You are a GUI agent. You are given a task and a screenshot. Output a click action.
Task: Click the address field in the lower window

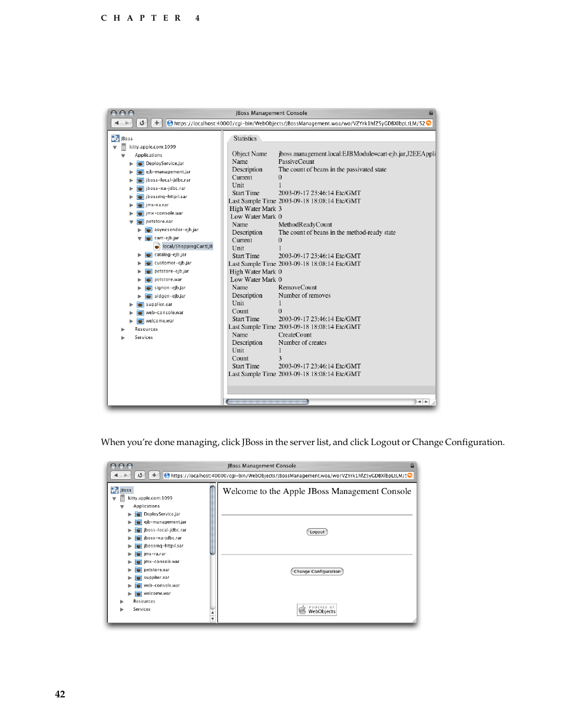click(288, 475)
